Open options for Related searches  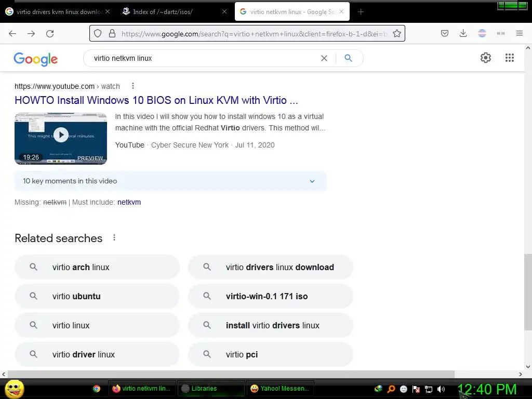coord(114,238)
